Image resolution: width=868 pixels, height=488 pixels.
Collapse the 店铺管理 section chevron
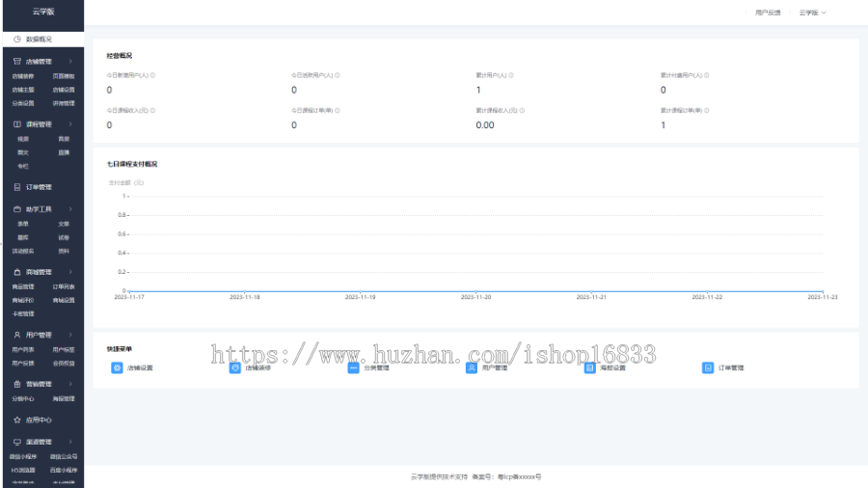(x=70, y=62)
